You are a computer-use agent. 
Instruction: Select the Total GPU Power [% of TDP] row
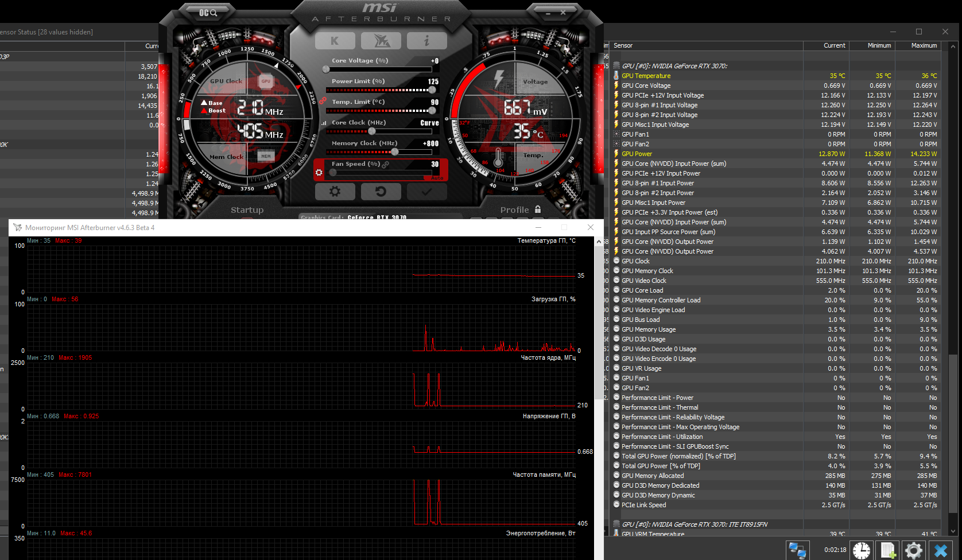776,466
